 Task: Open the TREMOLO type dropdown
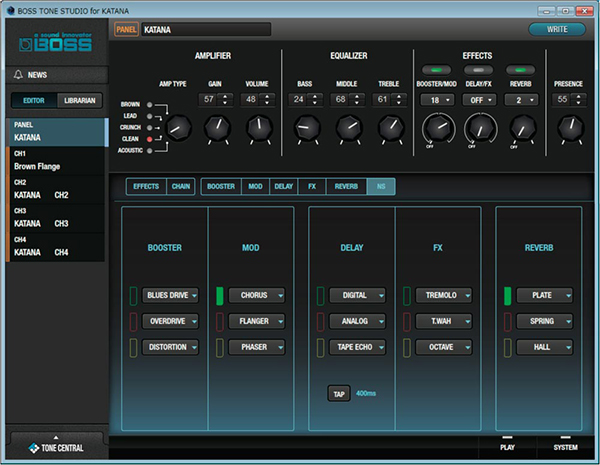(x=444, y=295)
